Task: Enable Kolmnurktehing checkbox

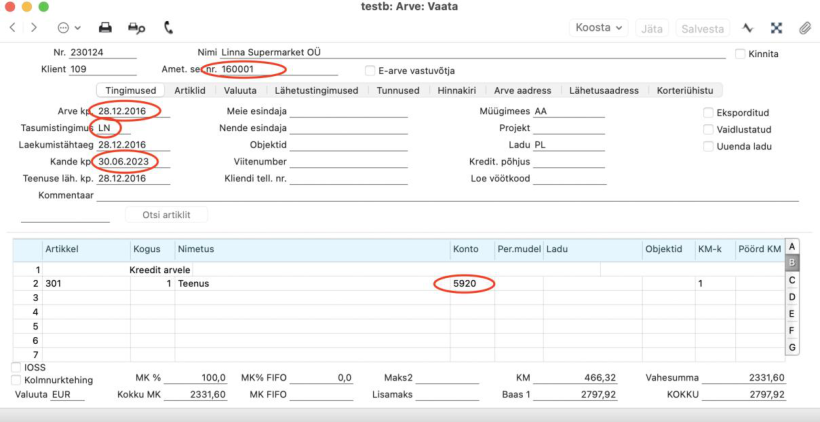Action: 16,380
